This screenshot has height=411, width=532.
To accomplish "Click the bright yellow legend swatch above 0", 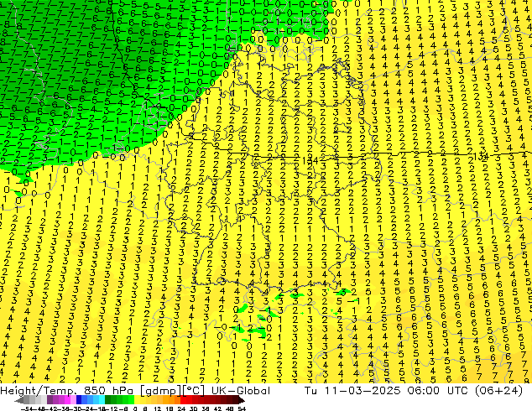I will coord(137,400).
